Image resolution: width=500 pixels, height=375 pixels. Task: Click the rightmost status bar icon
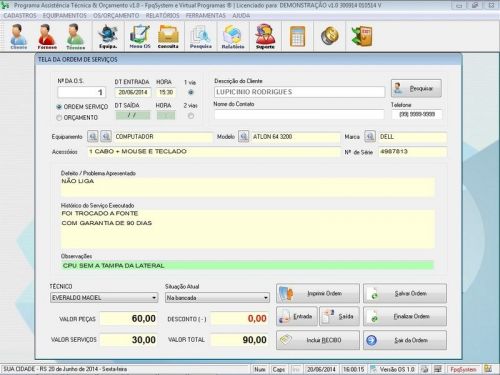coord(488,369)
